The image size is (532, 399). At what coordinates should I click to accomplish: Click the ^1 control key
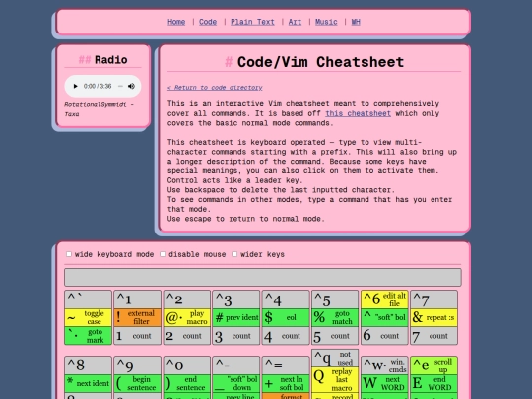(x=137, y=299)
